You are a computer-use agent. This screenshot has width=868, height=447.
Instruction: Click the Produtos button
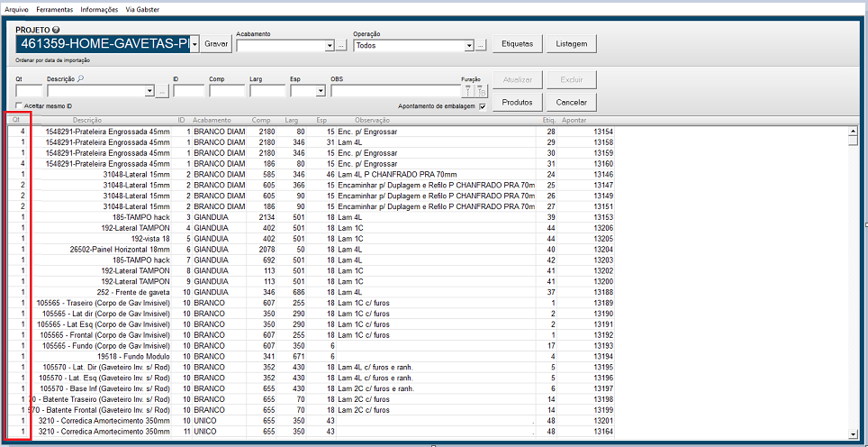click(517, 102)
